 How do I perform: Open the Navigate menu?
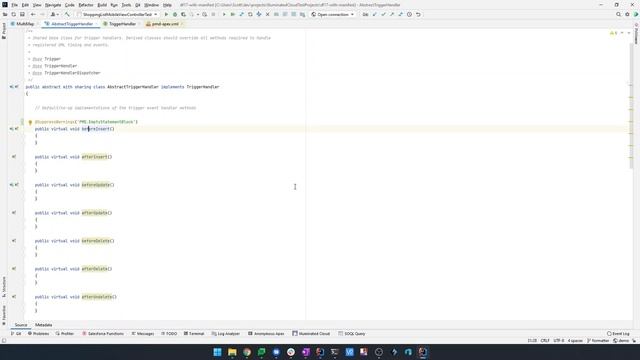click(53, 5)
